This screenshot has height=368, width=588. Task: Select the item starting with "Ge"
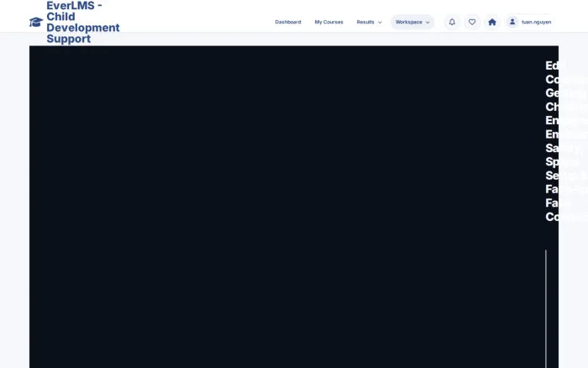pos(566,93)
